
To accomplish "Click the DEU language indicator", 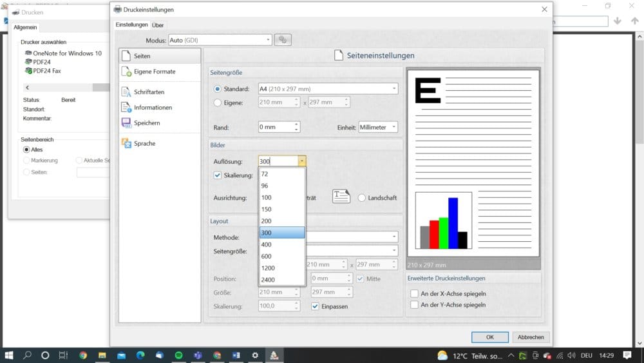I will pos(587,356).
